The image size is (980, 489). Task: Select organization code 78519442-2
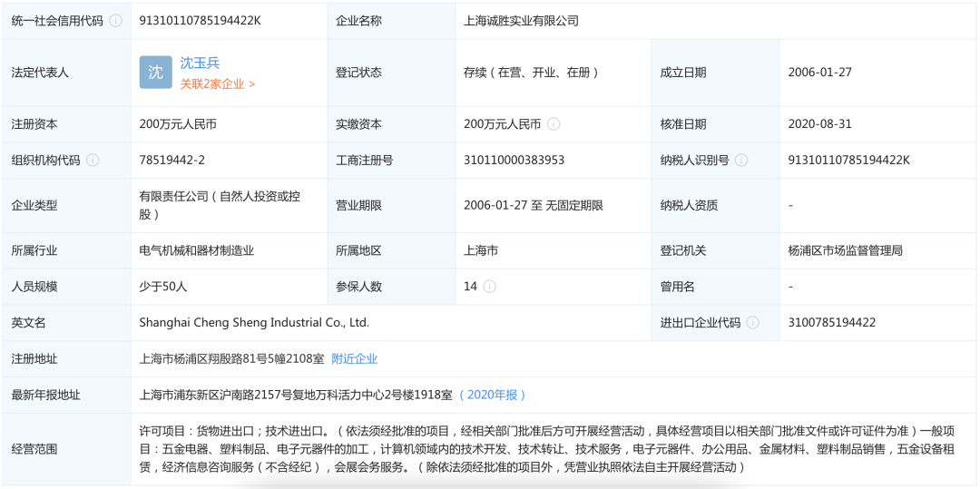click(x=171, y=161)
